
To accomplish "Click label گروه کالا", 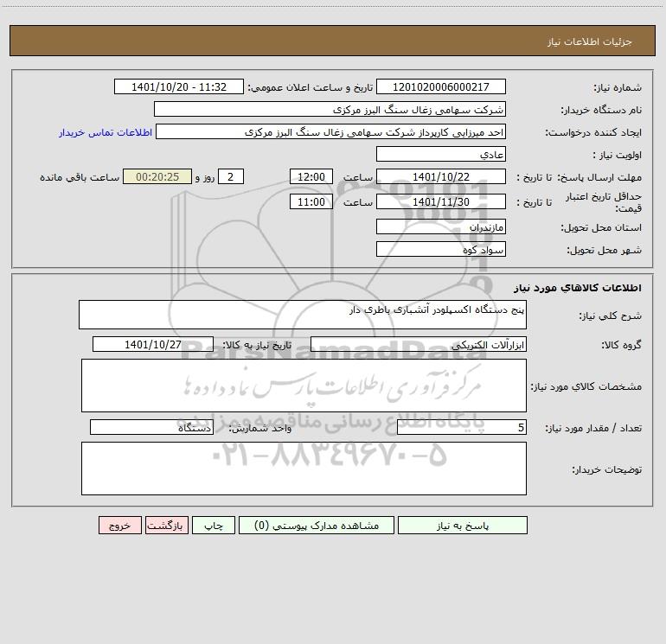I will (x=621, y=345).
